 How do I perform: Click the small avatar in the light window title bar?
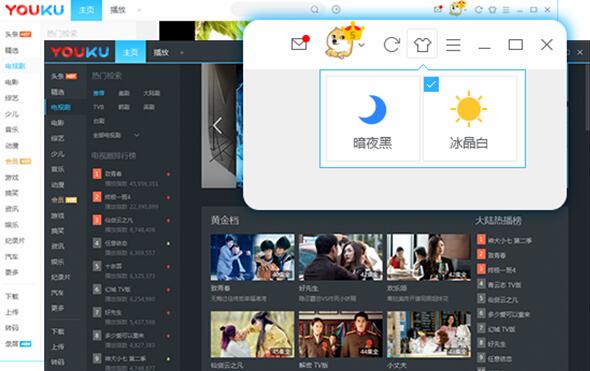coord(456,8)
